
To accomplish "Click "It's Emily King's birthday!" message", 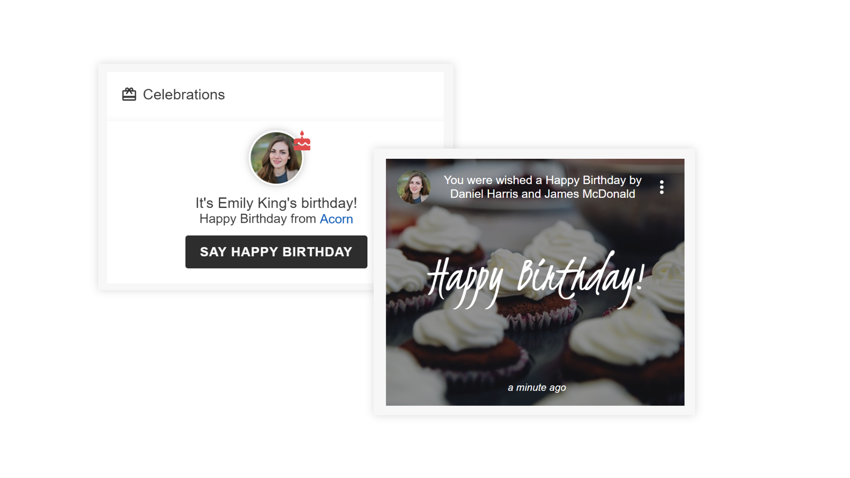I will [276, 203].
